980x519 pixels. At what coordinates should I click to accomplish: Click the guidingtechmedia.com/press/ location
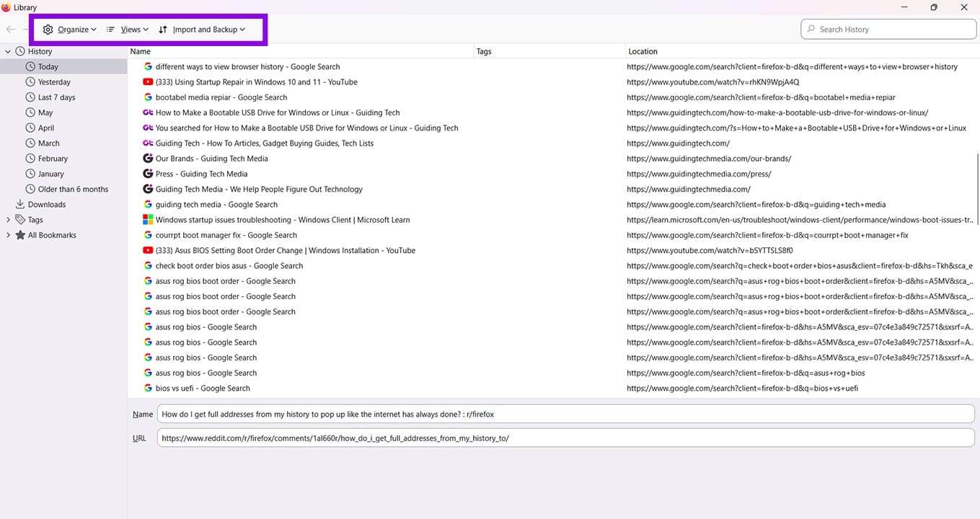click(x=699, y=174)
